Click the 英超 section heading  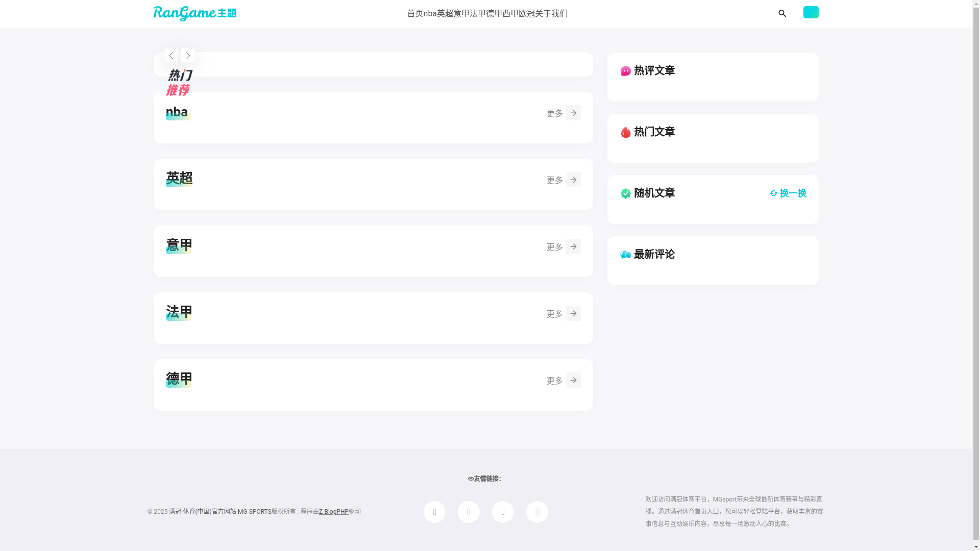179,178
